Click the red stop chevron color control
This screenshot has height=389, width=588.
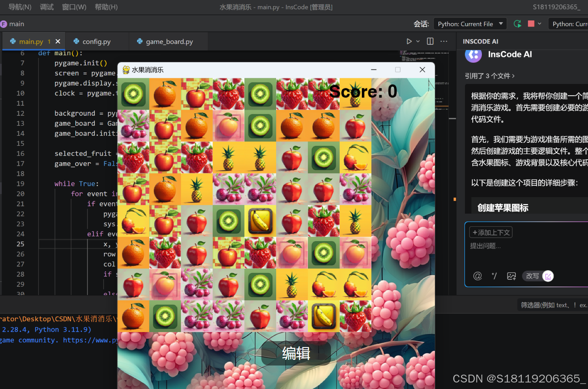click(539, 24)
